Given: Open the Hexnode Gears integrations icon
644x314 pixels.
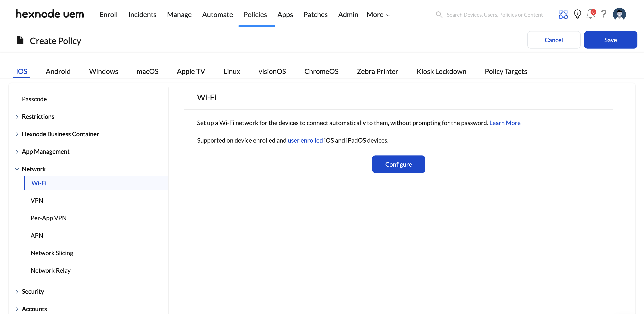Looking at the screenshot, I should [x=563, y=14].
